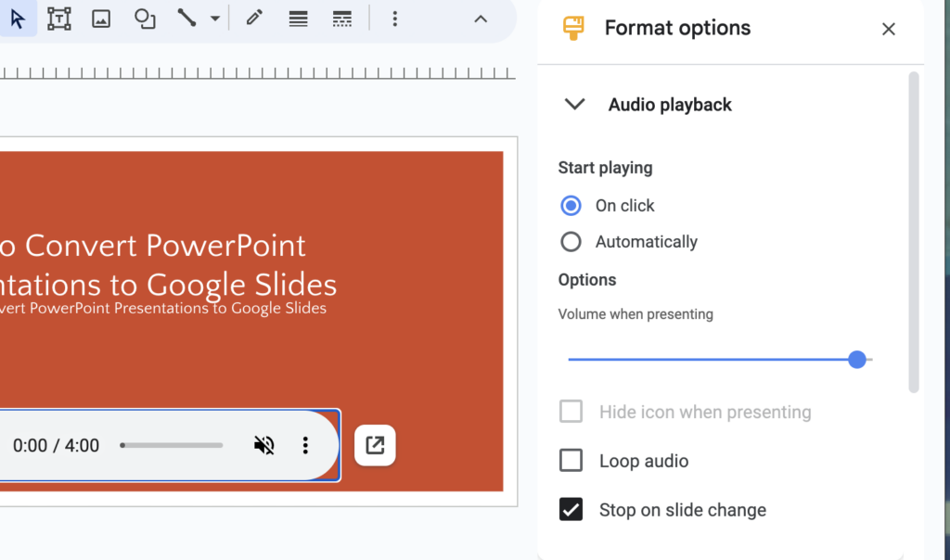950x560 pixels.
Task: Open the Insert image tool
Action: [100, 19]
